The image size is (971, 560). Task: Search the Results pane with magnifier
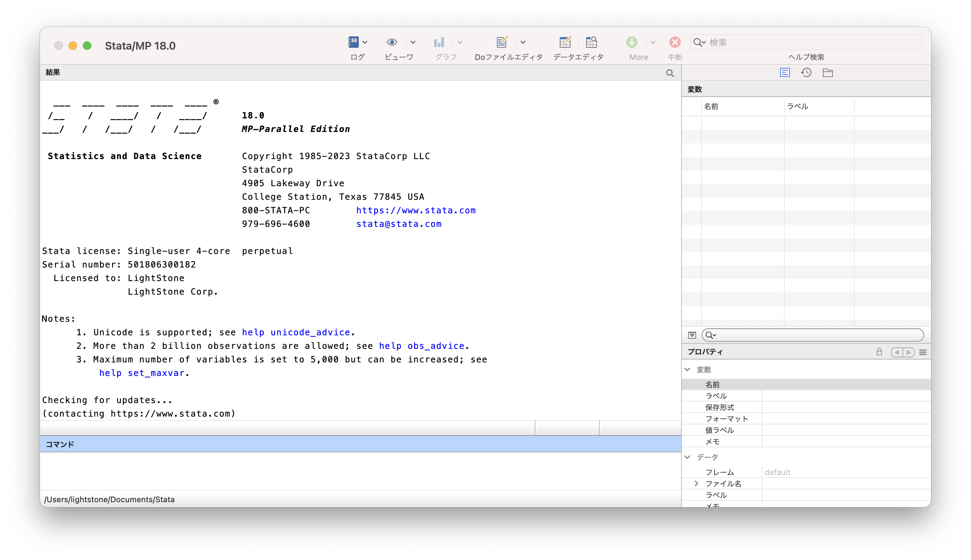pos(670,73)
